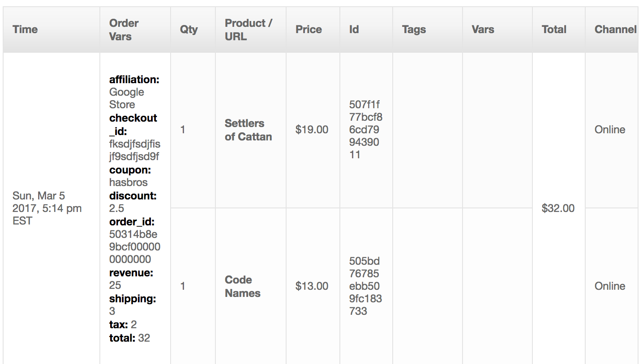The height and width of the screenshot is (364, 643).
Task: Click the Qty column header
Action: (189, 30)
